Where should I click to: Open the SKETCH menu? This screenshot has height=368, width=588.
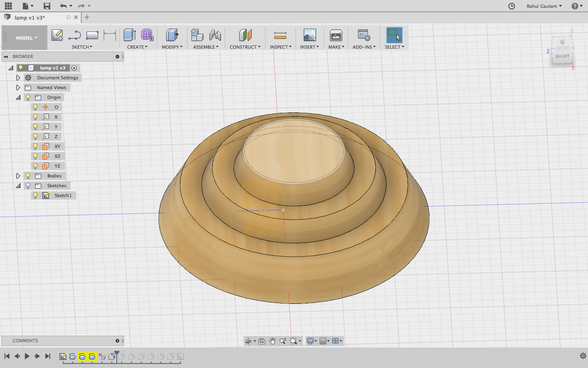click(x=82, y=47)
